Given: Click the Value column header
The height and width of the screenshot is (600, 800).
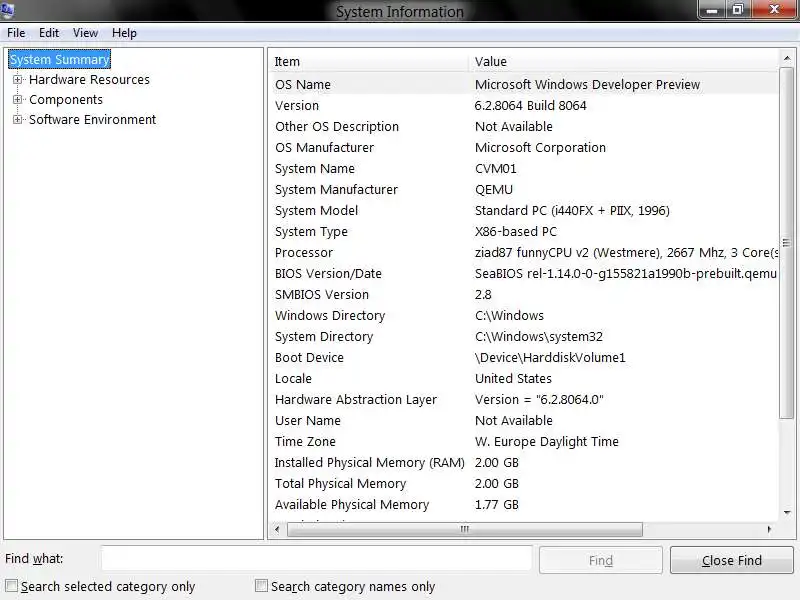Looking at the screenshot, I should [623, 62].
